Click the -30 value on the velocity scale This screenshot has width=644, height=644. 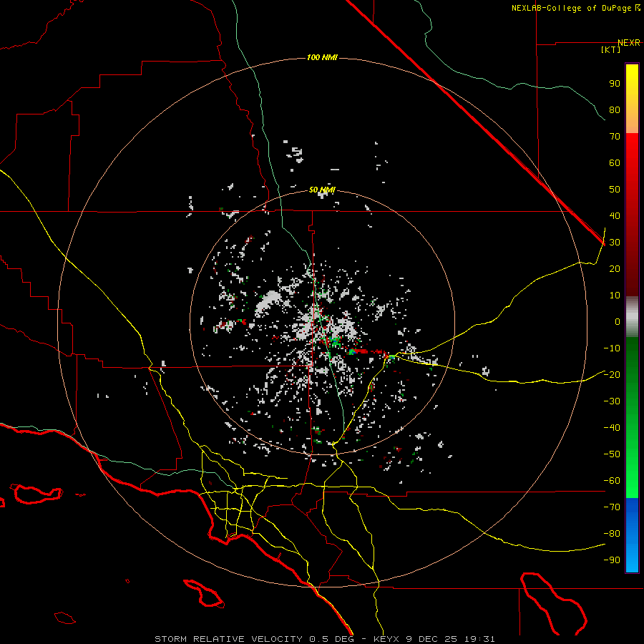pos(612,401)
